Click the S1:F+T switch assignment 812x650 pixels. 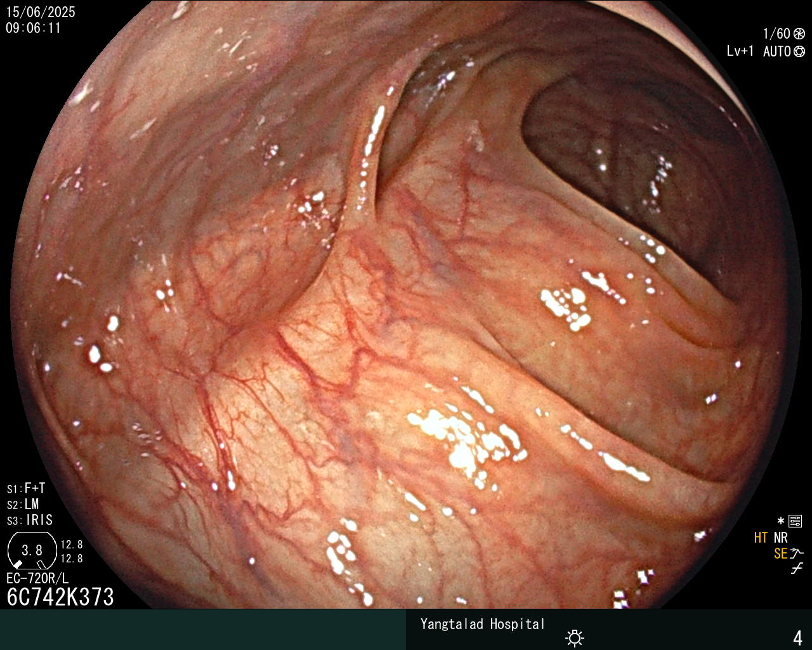[26, 488]
